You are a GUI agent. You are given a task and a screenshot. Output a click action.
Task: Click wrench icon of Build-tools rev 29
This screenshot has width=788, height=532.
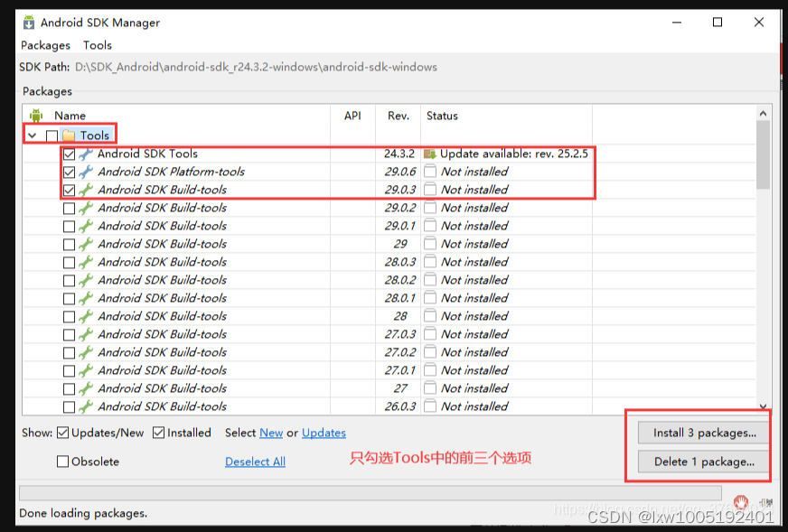(86, 244)
